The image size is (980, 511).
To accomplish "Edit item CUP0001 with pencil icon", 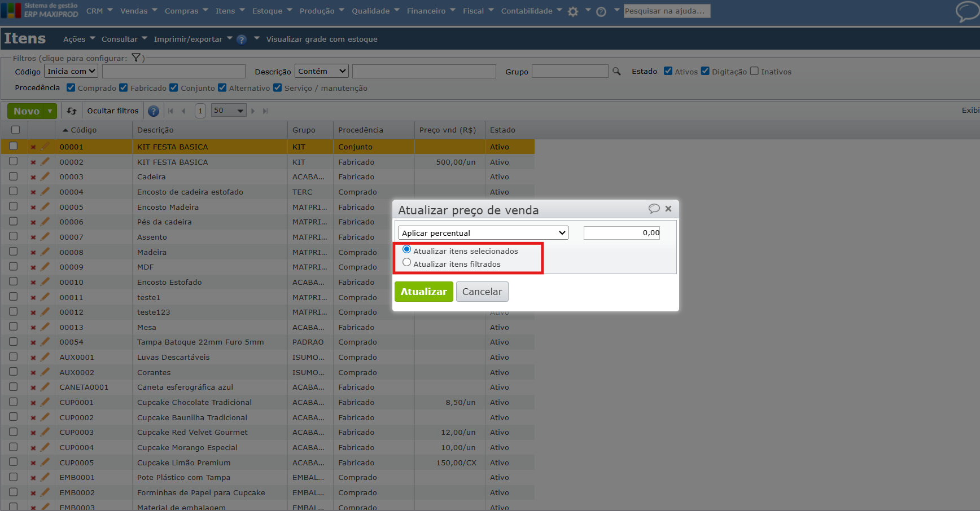I will coord(45,402).
